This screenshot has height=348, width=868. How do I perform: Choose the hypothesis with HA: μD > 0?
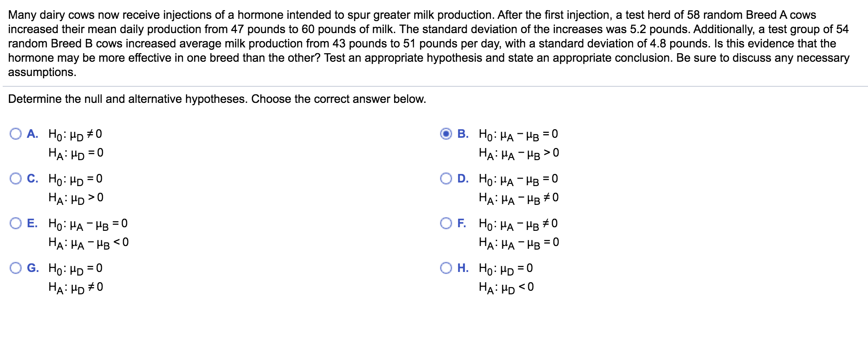(x=16, y=178)
